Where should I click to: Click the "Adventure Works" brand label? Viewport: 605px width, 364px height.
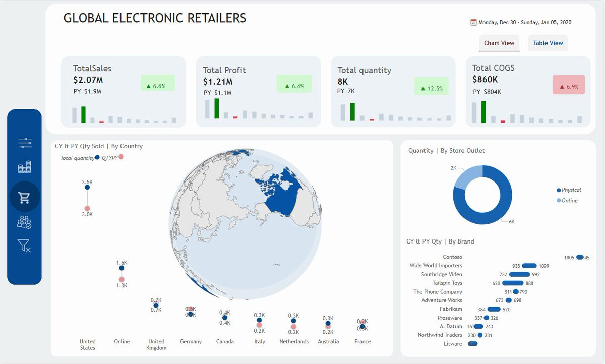click(442, 300)
